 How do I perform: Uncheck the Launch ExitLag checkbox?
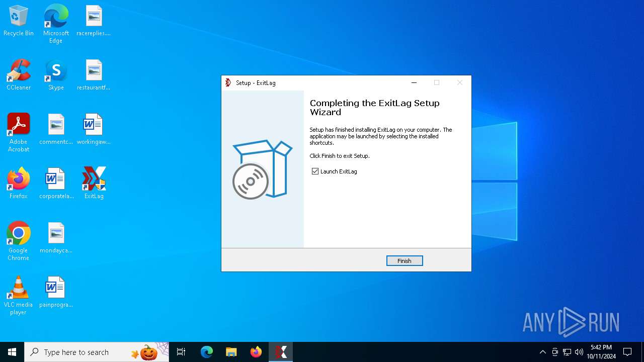[315, 171]
